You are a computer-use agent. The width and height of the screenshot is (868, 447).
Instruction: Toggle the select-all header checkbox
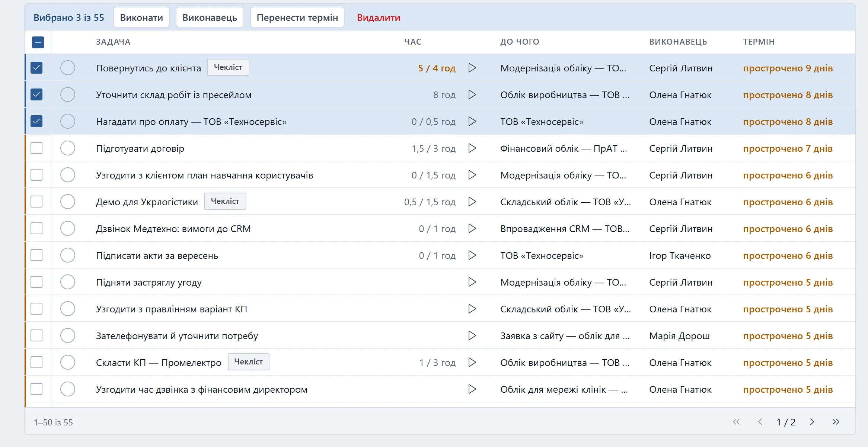[x=38, y=42]
